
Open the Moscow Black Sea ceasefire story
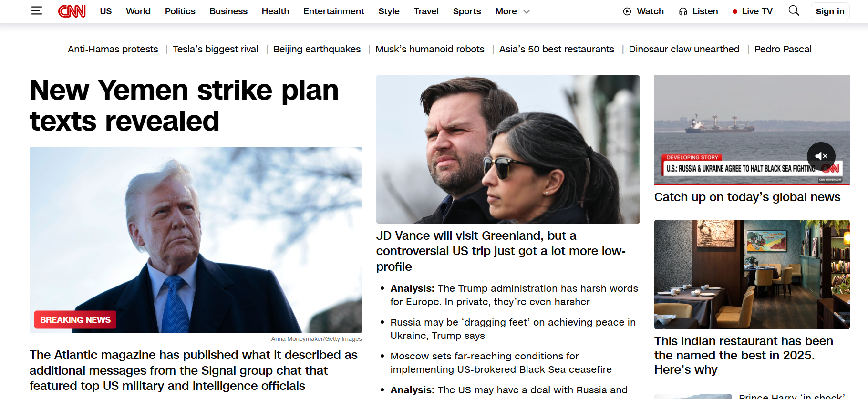[501, 363]
